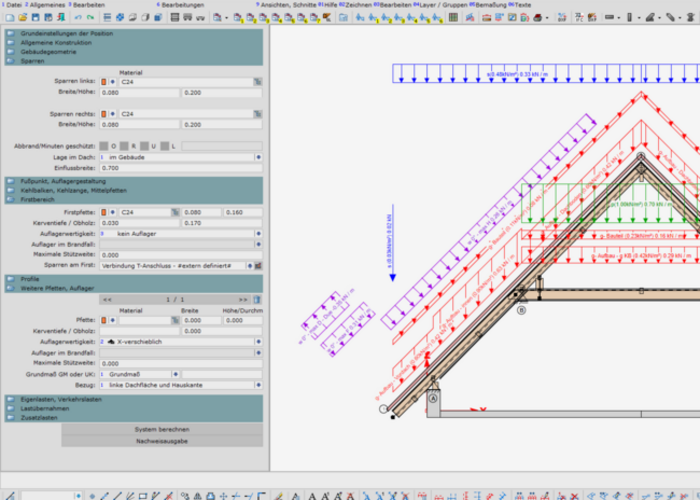Expand Grundeinstellungen der Position section
This screenshot has width=700, height=500.
(133, 33)
